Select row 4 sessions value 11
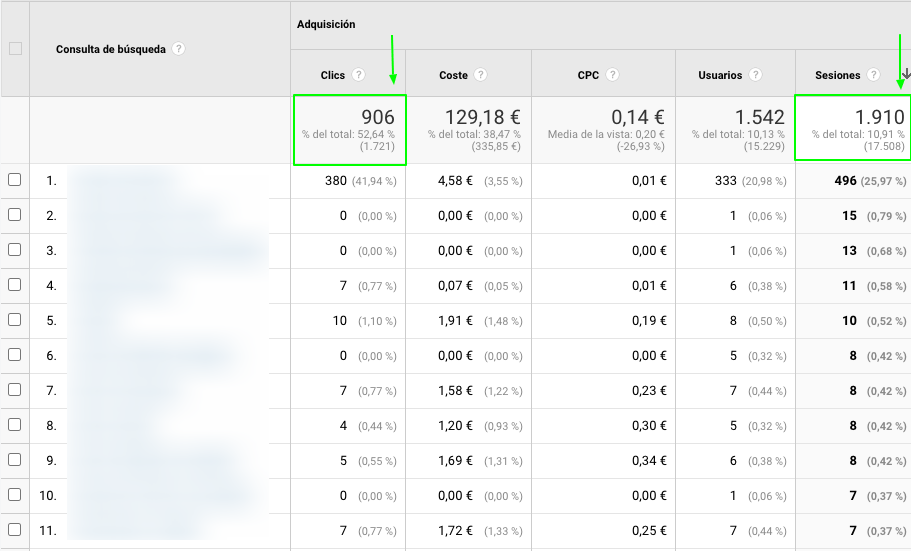The image size is (911, 551). coord(849,285)
